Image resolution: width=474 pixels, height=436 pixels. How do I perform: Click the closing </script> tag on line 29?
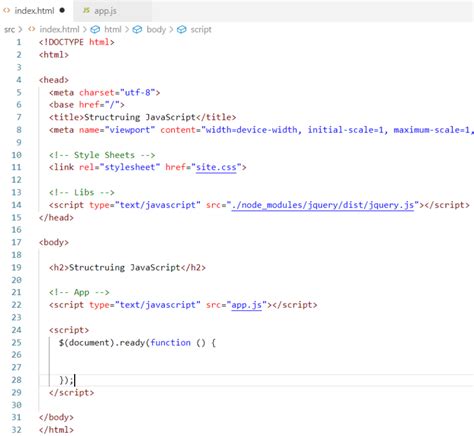(x=71, y=392)
